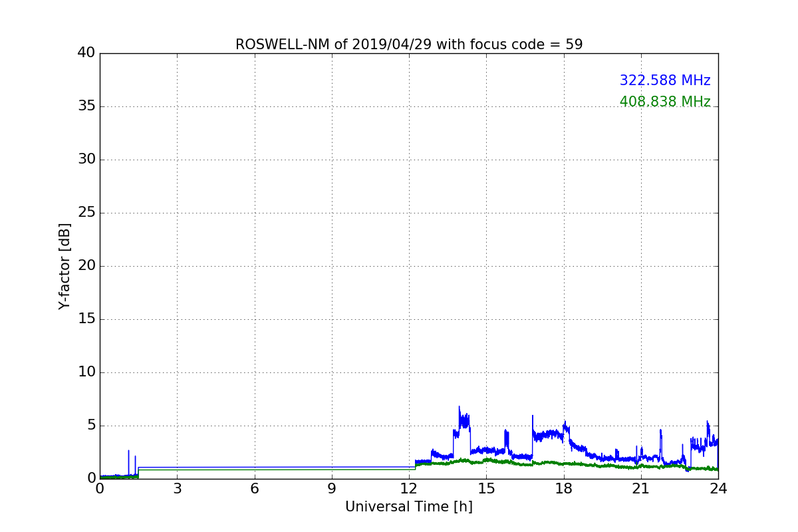
Task: Click the y-axis tick label 10
Action: tap(86, 372)
